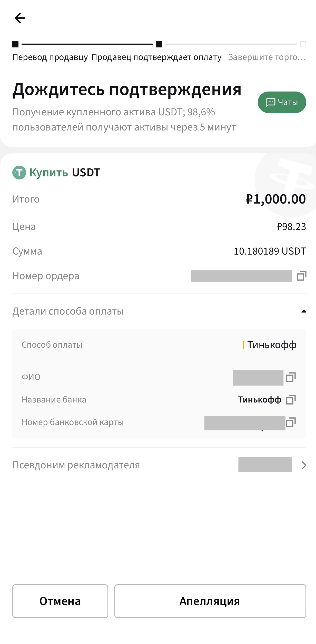Open advertiser profile chevron arrow
Viewport: 316px width, 644px height.
pos(304,465)
